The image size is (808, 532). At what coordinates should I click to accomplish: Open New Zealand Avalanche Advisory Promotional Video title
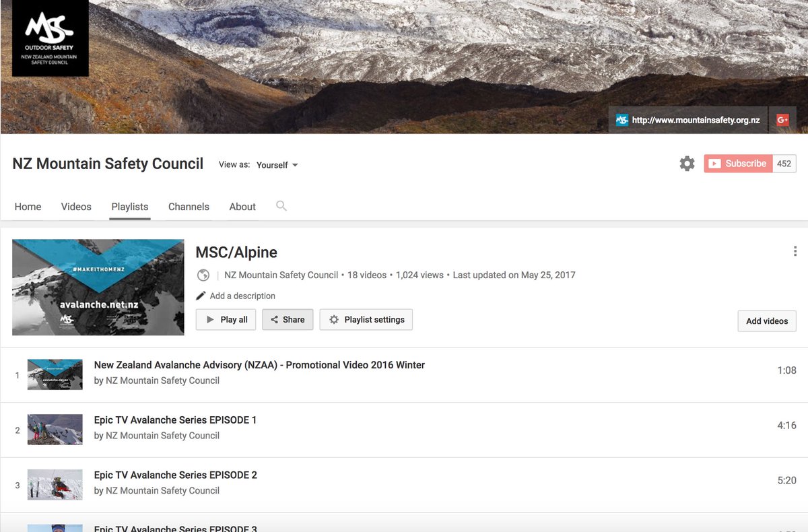[x=259, y=365]
